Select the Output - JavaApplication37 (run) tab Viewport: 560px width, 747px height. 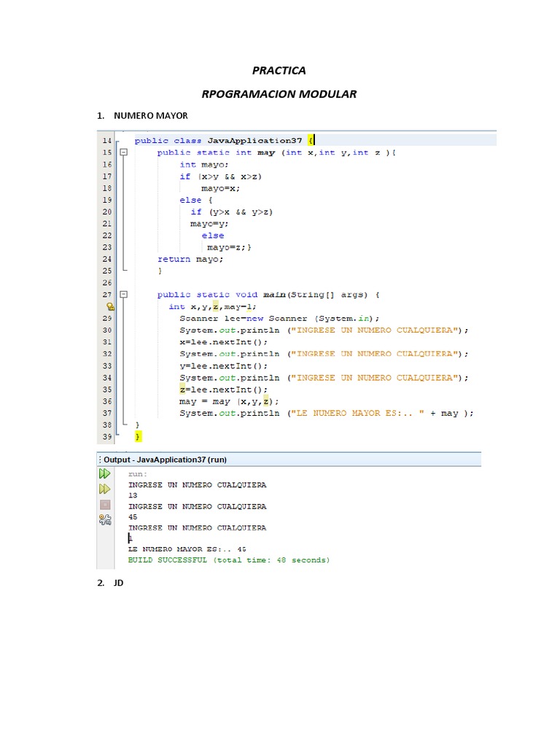(154, 460)
